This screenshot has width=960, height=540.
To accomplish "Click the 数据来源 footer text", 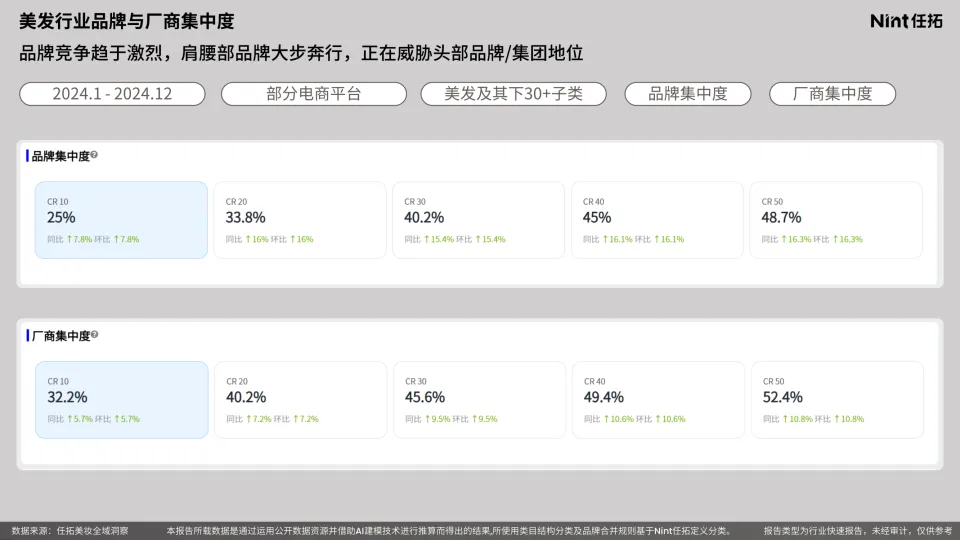I will [x=70, y=531].
